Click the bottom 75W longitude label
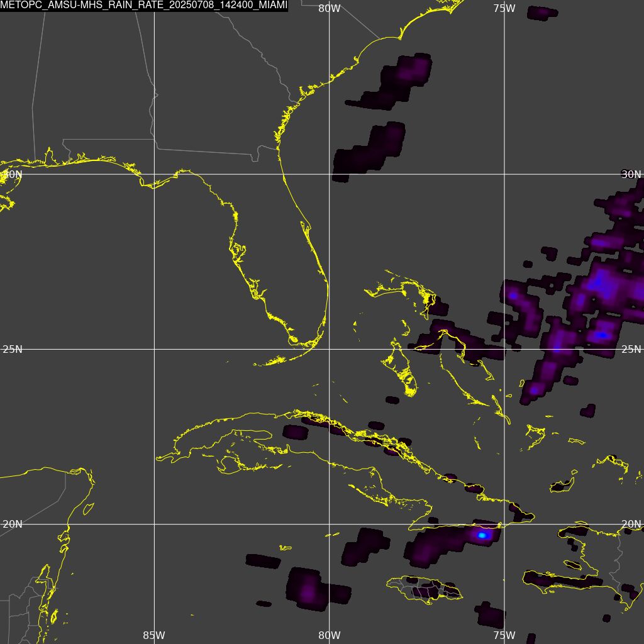644x644 pixels. [x=504, y=635]
